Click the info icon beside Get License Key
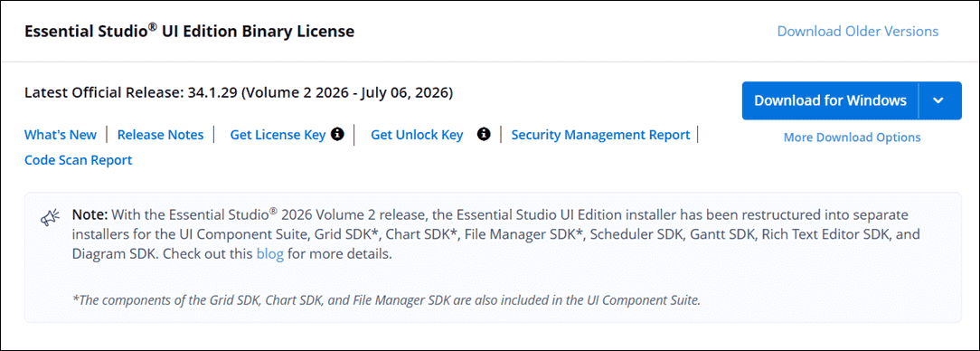Image resolution: width=980 pixels, height=351 pixels. point(337,135)
